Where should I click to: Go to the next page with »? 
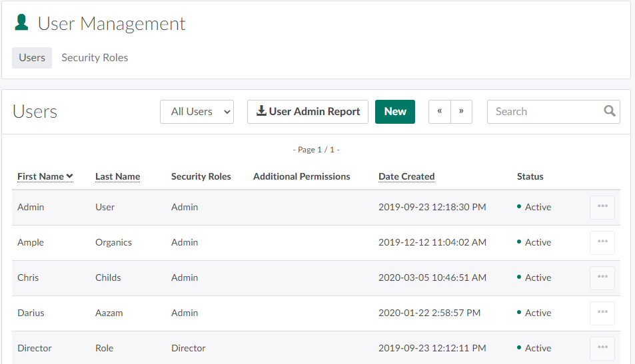tap(461, 112)
